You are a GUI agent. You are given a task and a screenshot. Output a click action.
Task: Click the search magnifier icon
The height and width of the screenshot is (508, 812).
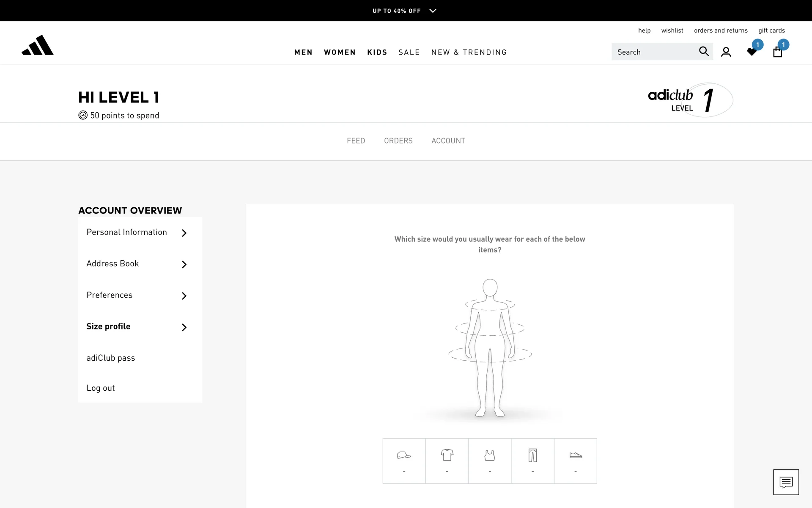703,51
